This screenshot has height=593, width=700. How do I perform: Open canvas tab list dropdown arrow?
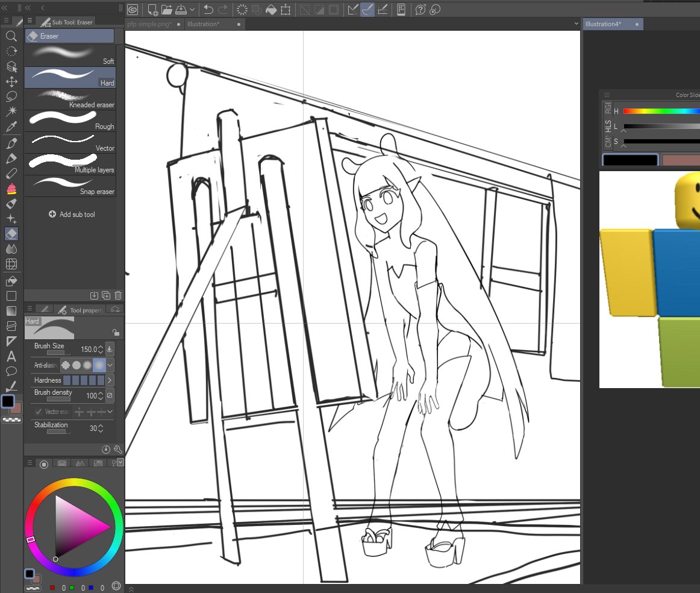(576, 24)
